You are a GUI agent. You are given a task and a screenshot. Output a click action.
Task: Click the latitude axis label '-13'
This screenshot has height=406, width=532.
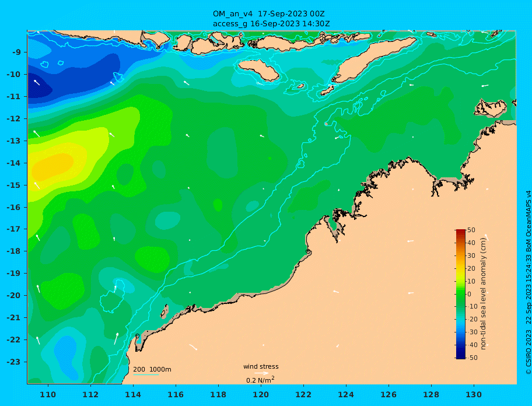pyautogui.click(x=14, y=141)
